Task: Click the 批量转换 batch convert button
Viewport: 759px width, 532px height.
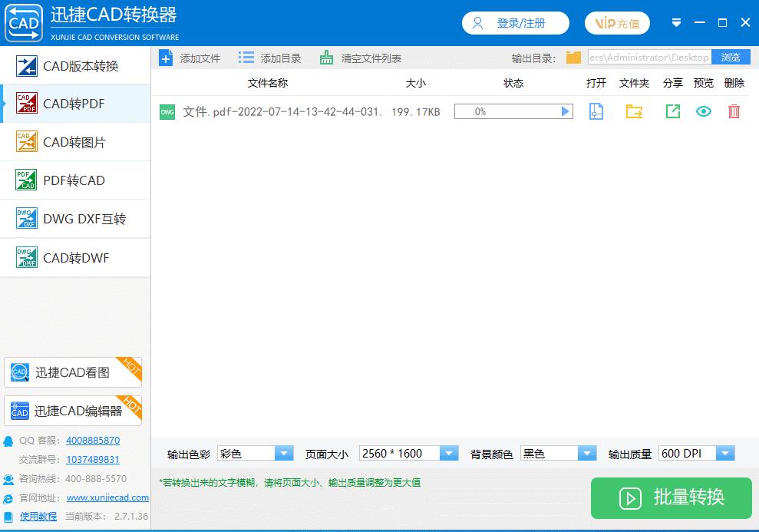Action: (x=670, y=498)
